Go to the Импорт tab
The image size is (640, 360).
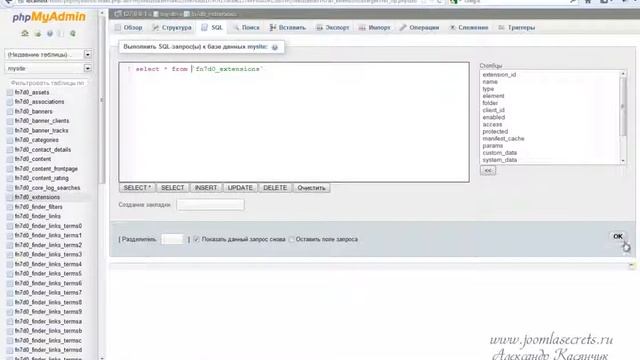(x=374, y=28)
